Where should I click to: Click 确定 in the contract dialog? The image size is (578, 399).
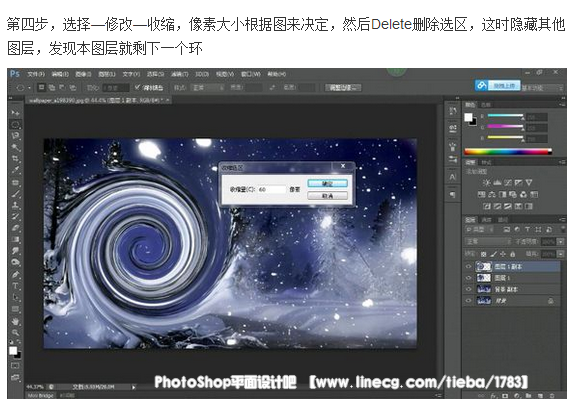[x=327, y=183]
